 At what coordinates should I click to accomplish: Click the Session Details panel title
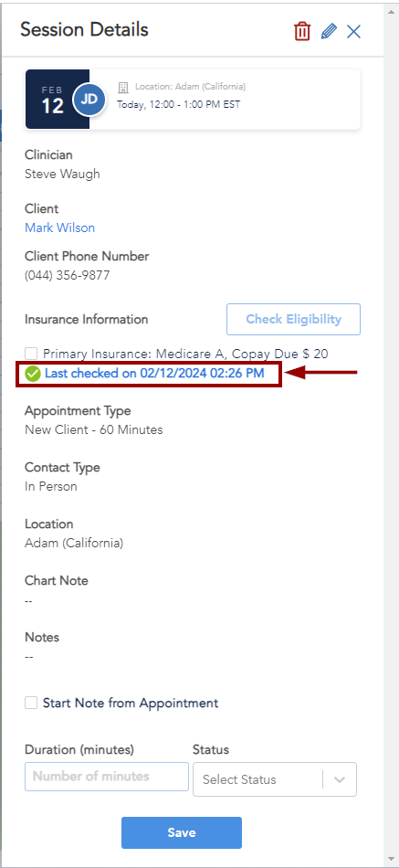[85, 30]
